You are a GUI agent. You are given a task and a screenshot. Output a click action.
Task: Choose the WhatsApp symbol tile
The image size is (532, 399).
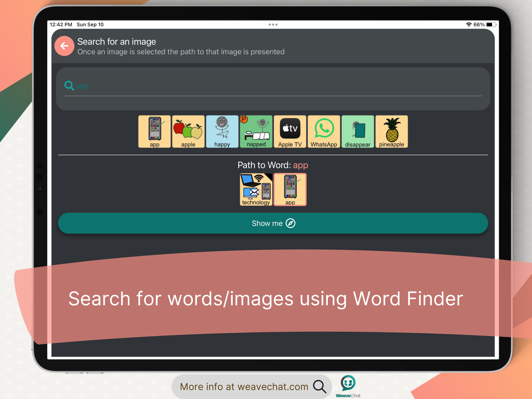click(x=324, y=131)
